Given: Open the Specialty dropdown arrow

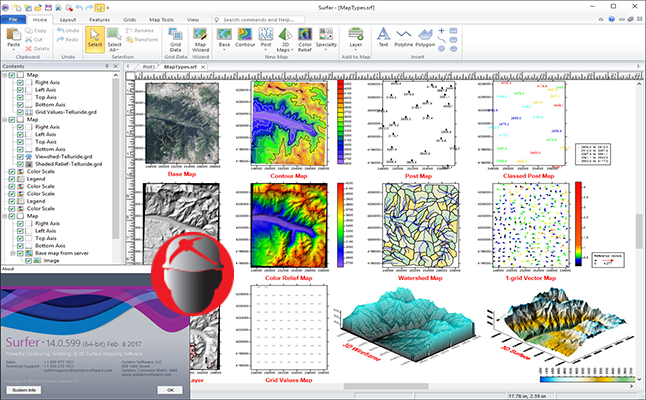Looking at the screenshot, I should [x=326, y=50].
